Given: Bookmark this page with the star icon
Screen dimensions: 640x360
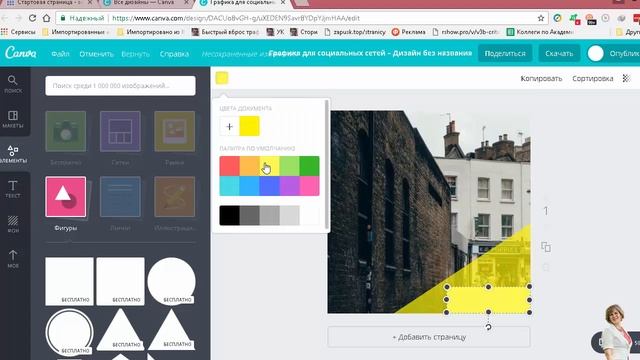Looking at the screenshot, I should click(541, 18).
